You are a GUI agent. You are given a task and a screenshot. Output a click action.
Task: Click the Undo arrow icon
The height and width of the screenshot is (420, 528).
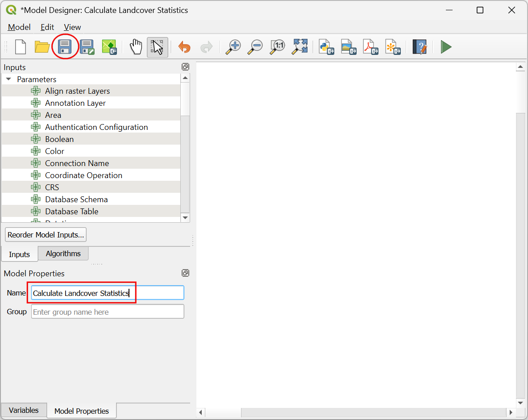point(184,47)
